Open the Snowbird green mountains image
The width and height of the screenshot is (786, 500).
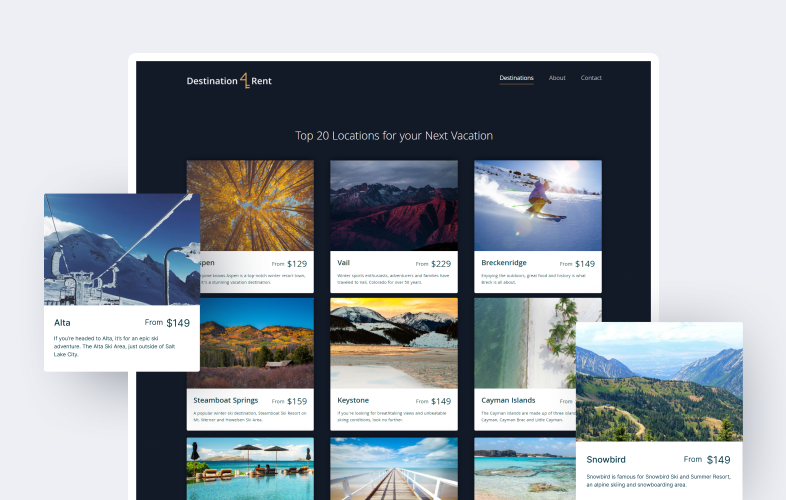pyautogui.click(x=659, y=382)
